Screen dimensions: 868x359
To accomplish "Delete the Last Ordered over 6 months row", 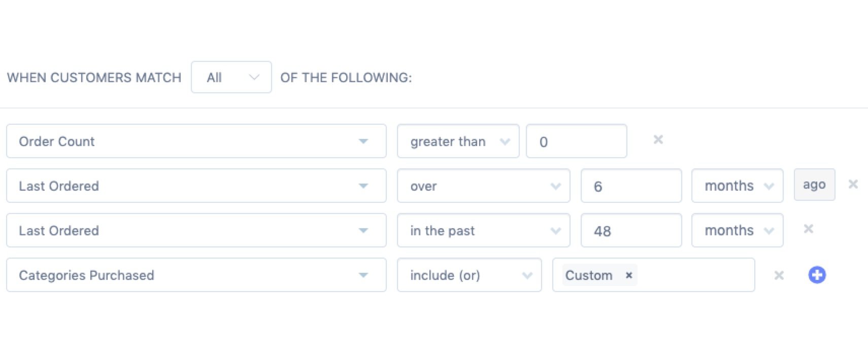I will 853,184.
